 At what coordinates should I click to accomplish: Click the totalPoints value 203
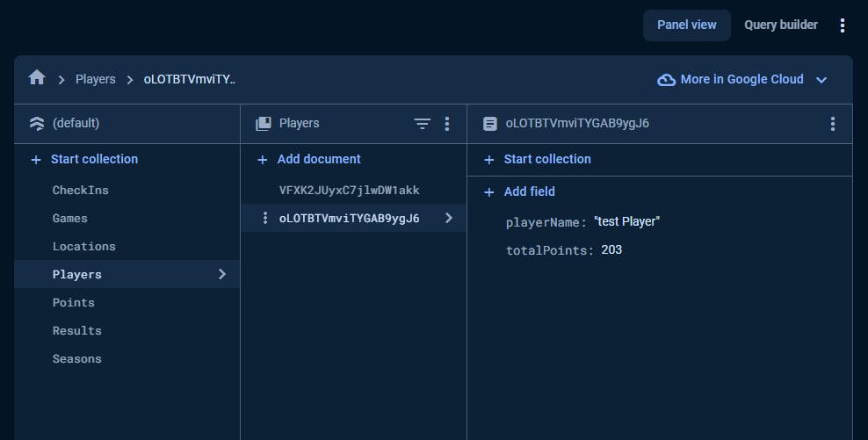click(611, 250)
